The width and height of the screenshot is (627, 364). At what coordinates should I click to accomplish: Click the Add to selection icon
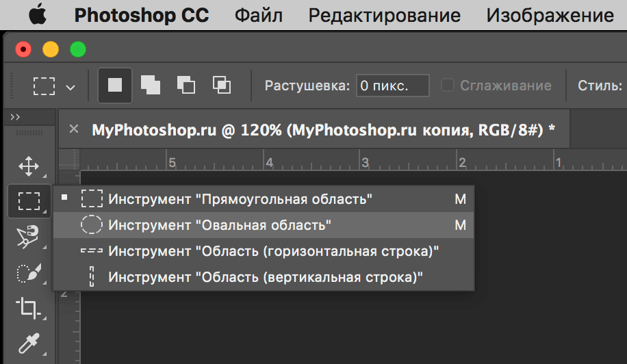[x=151, y=86]
